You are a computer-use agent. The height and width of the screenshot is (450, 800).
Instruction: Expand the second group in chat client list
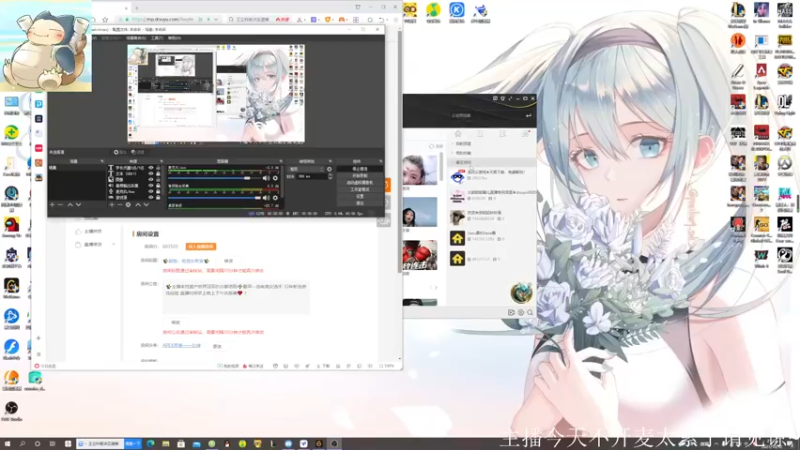point(452,153)
